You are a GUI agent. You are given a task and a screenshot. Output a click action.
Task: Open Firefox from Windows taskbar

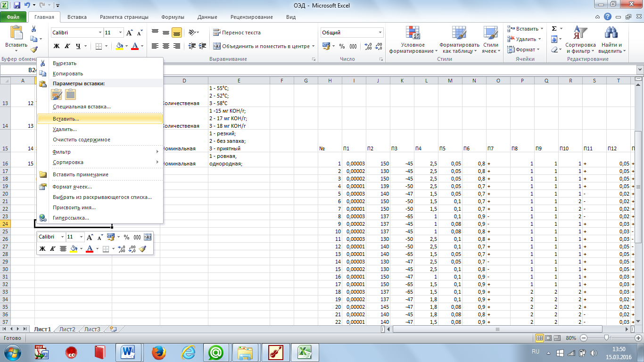pyautogui.click(x=159, y=352)
